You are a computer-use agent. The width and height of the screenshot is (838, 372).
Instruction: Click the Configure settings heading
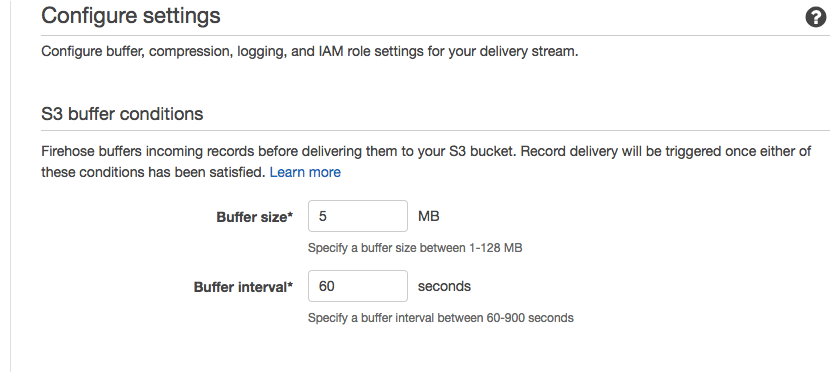(131, 16)
